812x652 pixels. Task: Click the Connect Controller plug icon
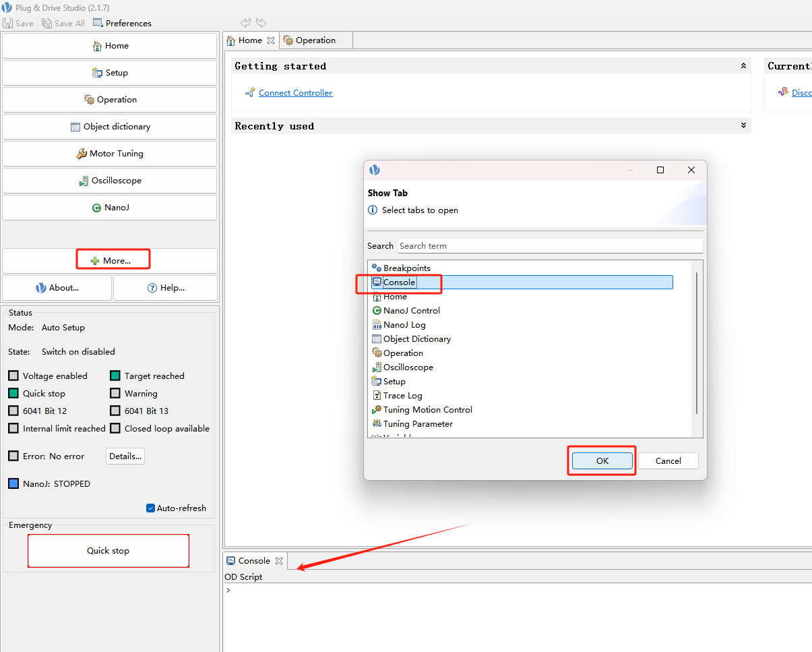(250, 93)
